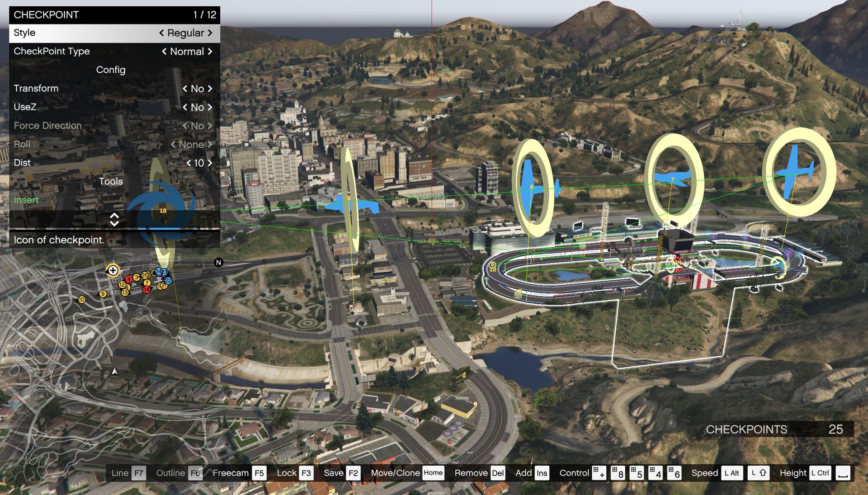Click the L Ctrl Height key icon
Image resolution: width=868 pixels, height=495 pixels.
click(x=820, y=473)
